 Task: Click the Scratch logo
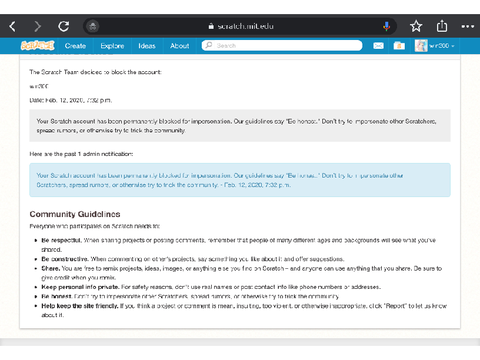37,45
